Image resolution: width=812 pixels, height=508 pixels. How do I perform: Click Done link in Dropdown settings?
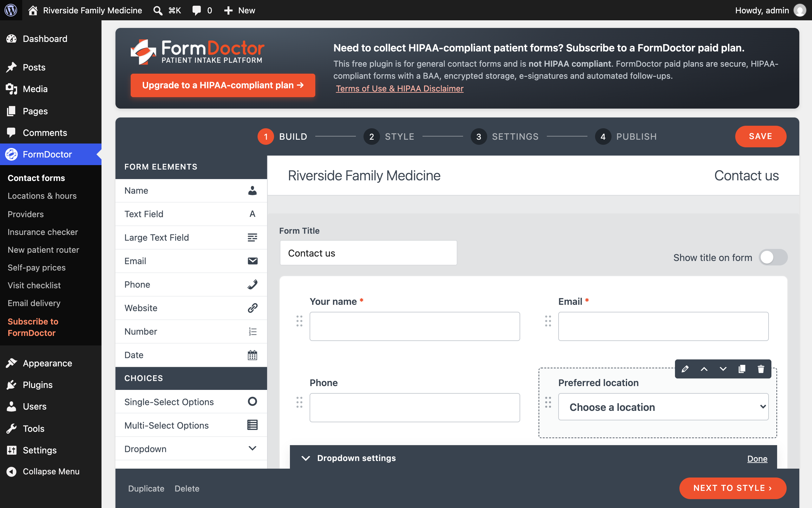tap(757, 458)
